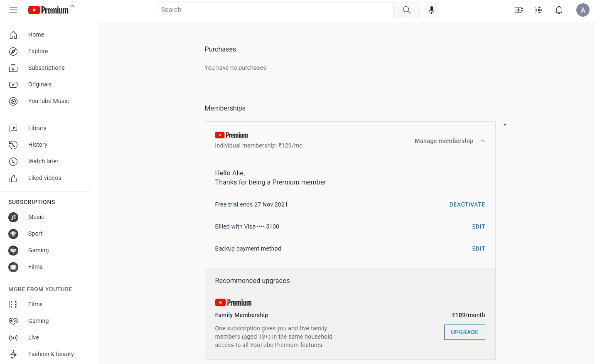Edit the backup payment method

[479, 248]
